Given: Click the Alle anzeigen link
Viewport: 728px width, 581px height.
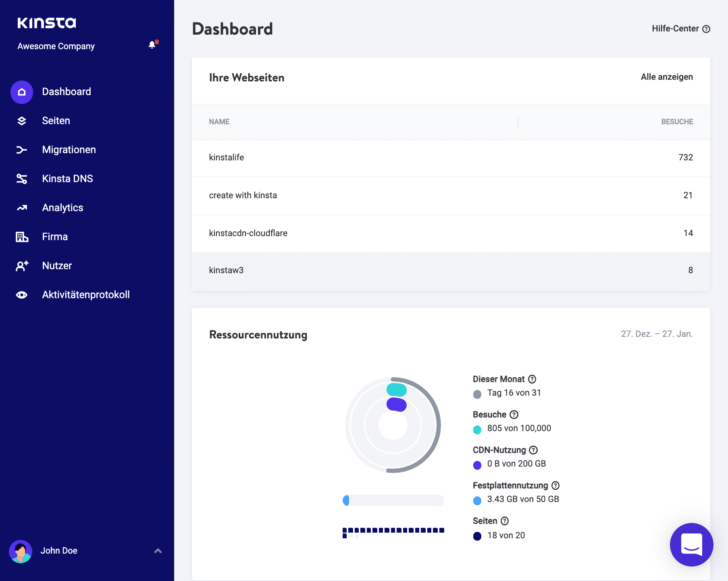Looking at the screenshot, I should click(x=667, y=77).
